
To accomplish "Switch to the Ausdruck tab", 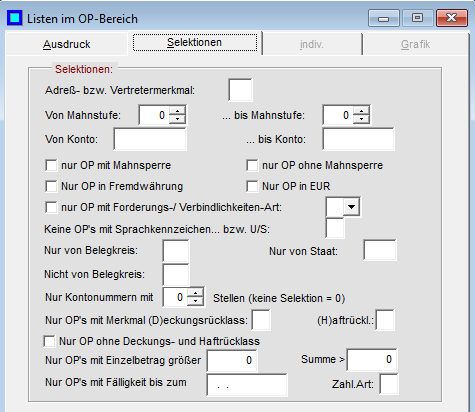I will 67,44.
